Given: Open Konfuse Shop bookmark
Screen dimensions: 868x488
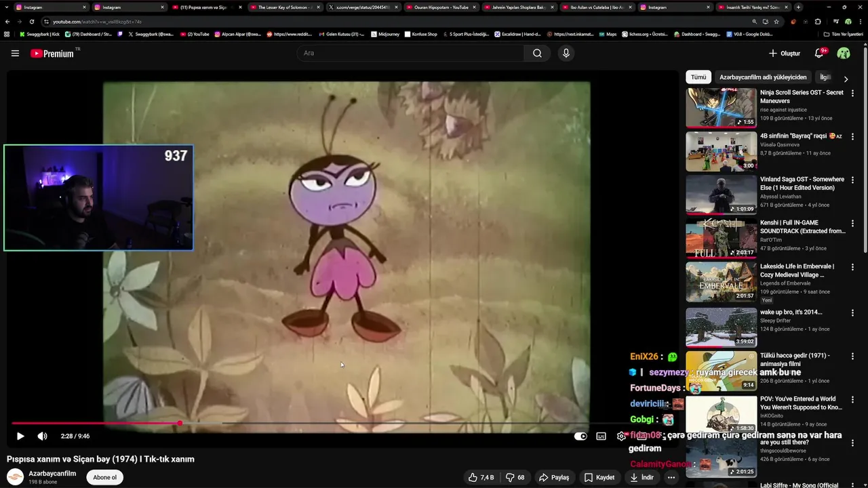Looking at the screenshot, I should tap(420, 34).
